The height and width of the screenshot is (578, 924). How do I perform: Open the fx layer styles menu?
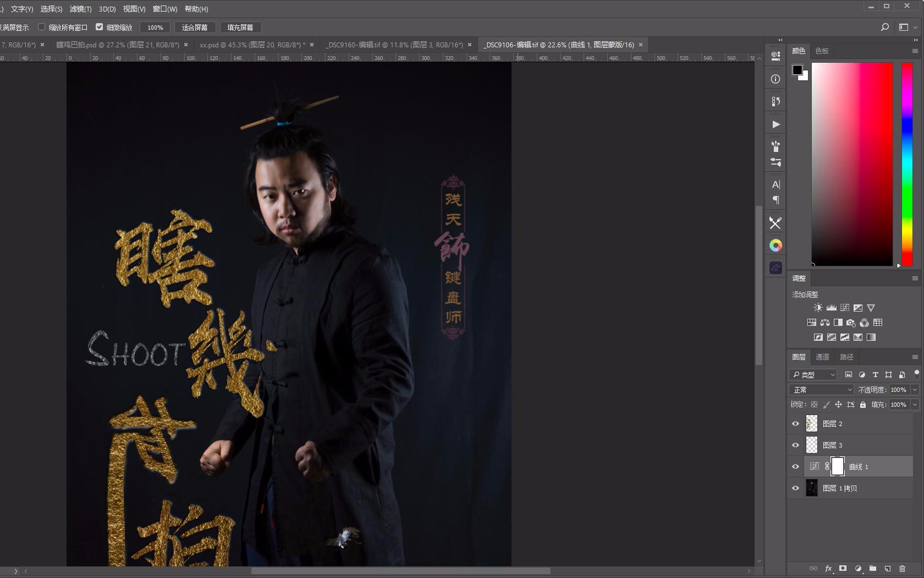[828, 569]
